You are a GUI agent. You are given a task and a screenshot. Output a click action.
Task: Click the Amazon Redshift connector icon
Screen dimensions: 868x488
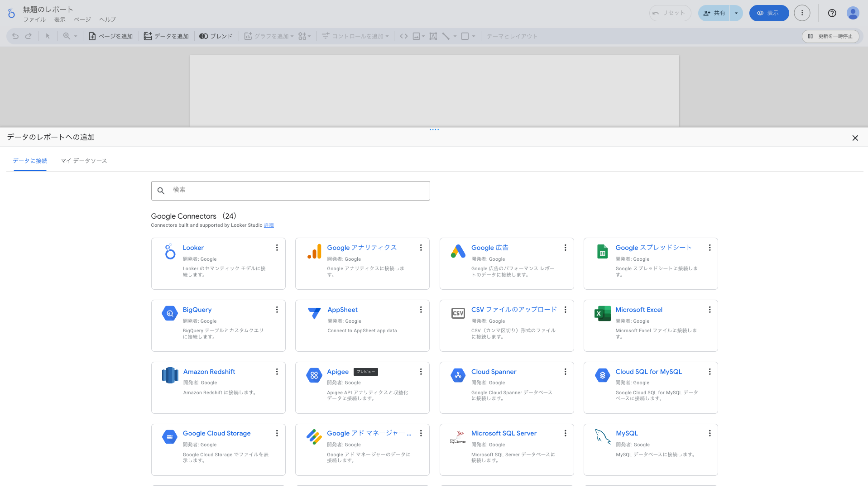coord(170,375)
